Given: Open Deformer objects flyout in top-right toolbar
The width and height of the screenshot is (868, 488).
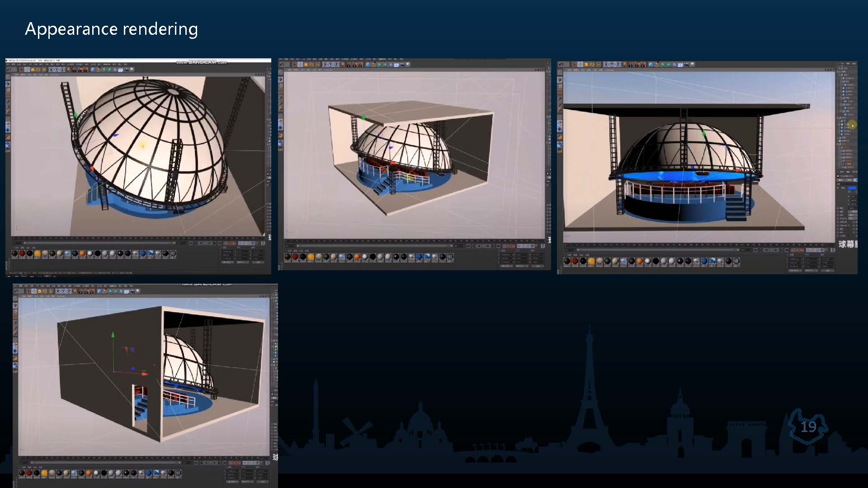Looking at the screenshot, I should coord(675,64).
